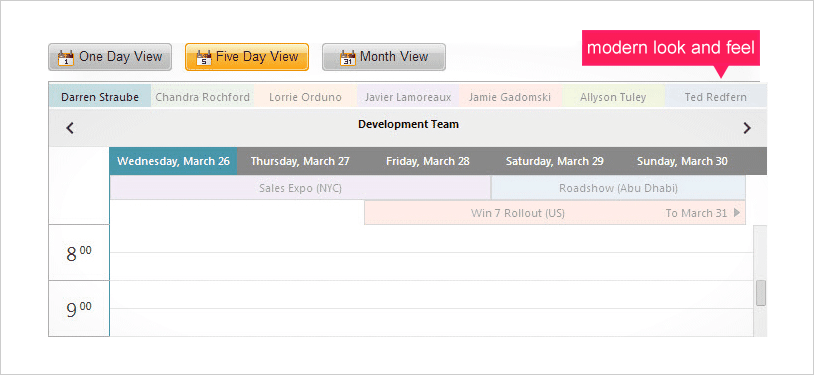Go to previous team with left chevron
The width and height of the screenshot is (814, 375).
pos(70,128)
